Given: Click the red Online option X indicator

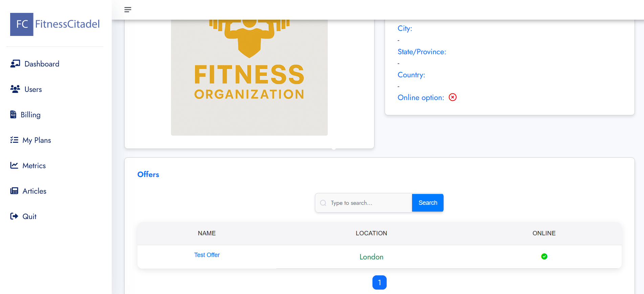Looking at the screenshot, I should tap(452, 97).
